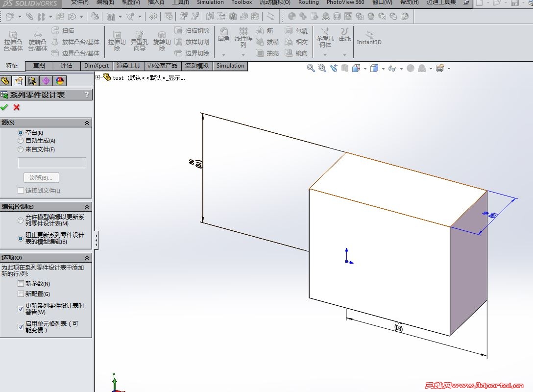Open the DisplayManager color ball tab icon
This screenshot has width=533, height=392.
59,81
